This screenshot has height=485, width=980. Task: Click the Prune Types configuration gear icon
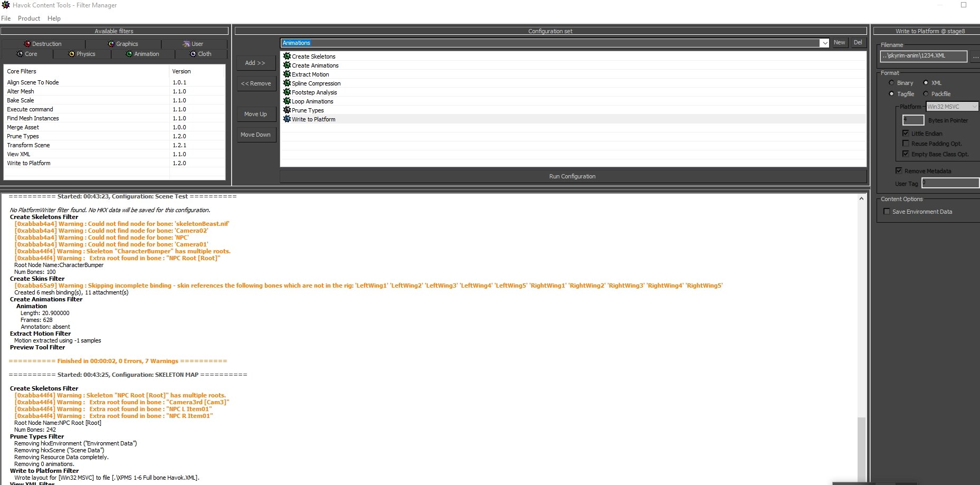tap(287, 110)
